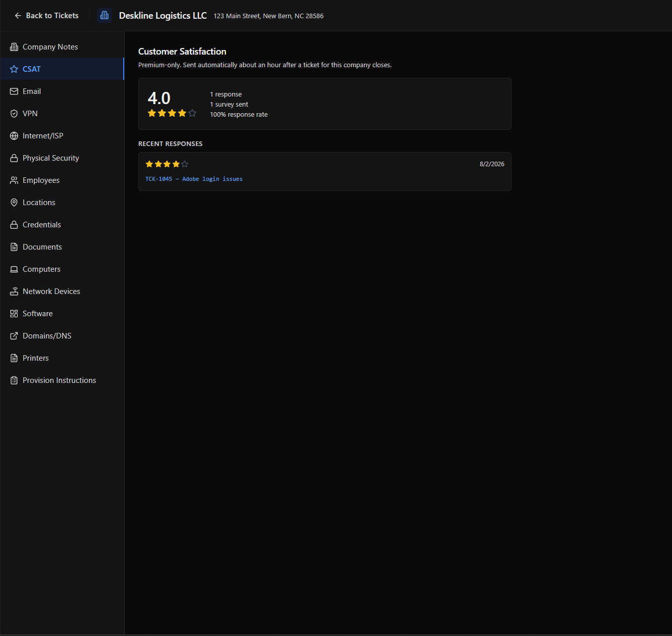
Task: Click the Employees people icon
Action: coord(14,180)
